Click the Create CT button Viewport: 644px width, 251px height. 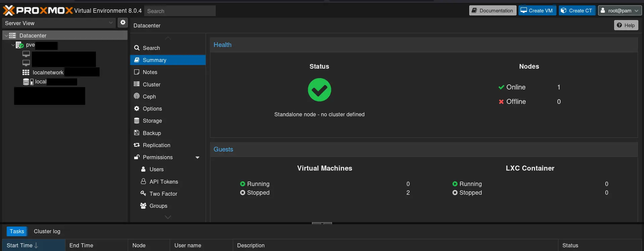click(x=577, y=10)
